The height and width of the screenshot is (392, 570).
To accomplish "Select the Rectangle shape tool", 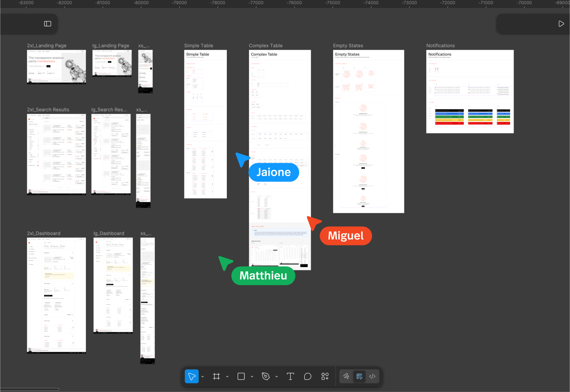I will point(241,376).
